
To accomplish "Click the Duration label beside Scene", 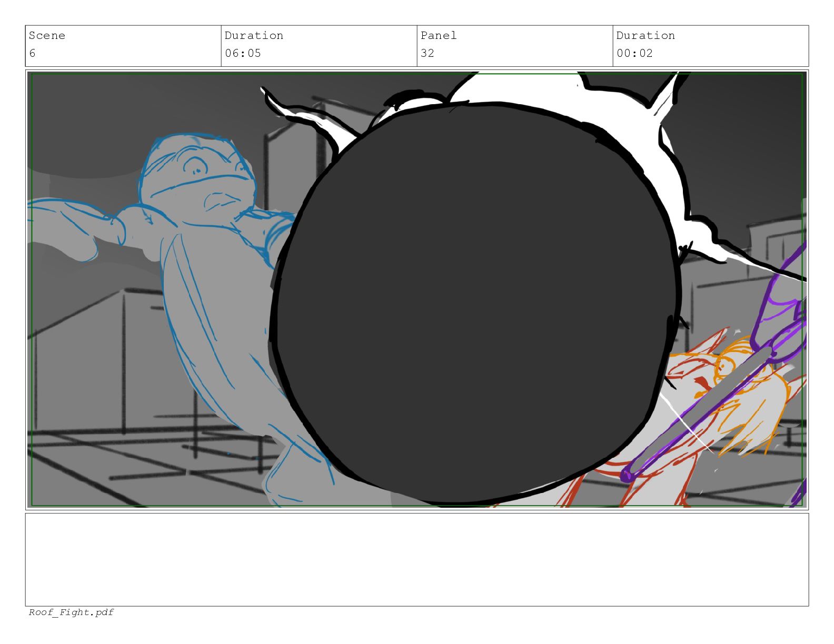I will tap(254, 35).
